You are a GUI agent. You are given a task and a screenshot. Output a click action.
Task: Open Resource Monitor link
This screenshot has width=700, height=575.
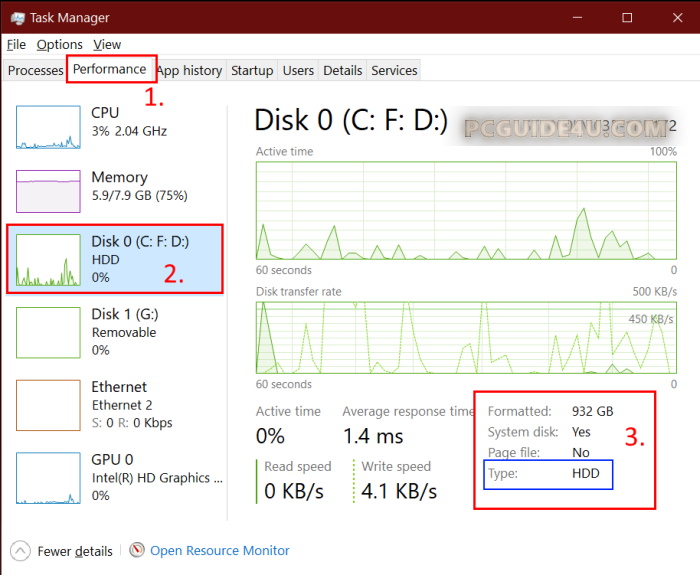(220, 550)
